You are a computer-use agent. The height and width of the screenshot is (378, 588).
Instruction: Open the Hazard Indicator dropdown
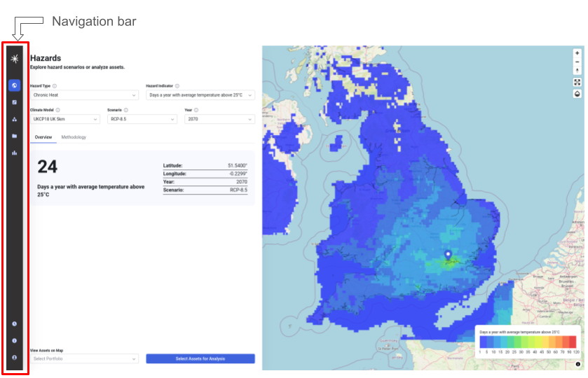(x=200, y=95)
